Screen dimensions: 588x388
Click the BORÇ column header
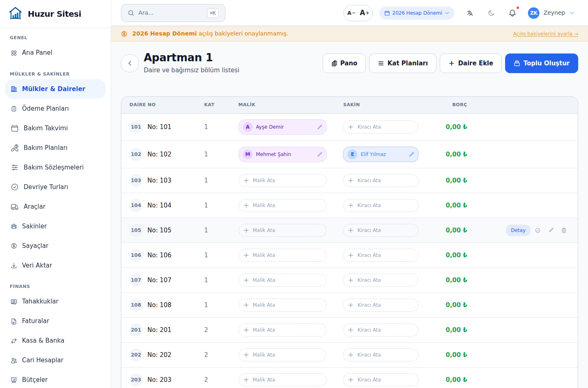click(459, 105)
